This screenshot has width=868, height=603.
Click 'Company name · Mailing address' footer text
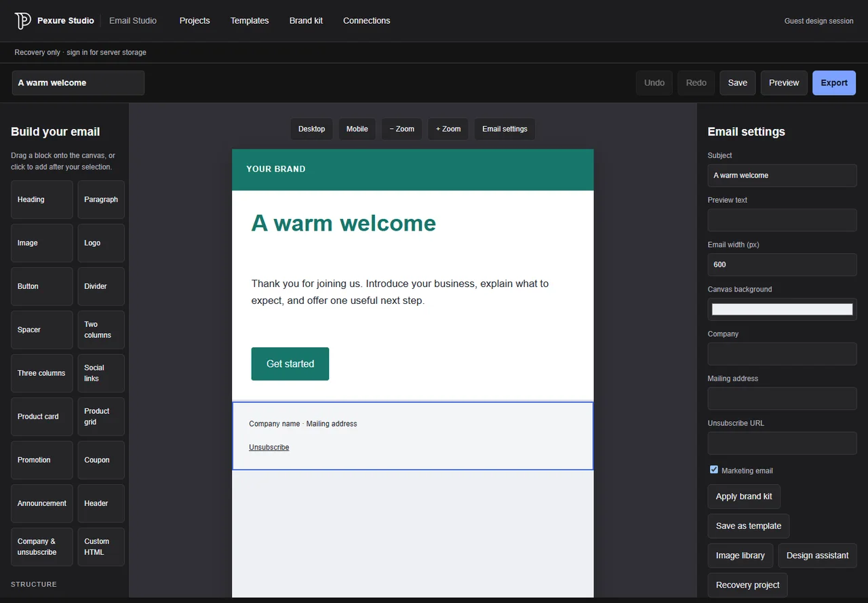pos(303,424)
